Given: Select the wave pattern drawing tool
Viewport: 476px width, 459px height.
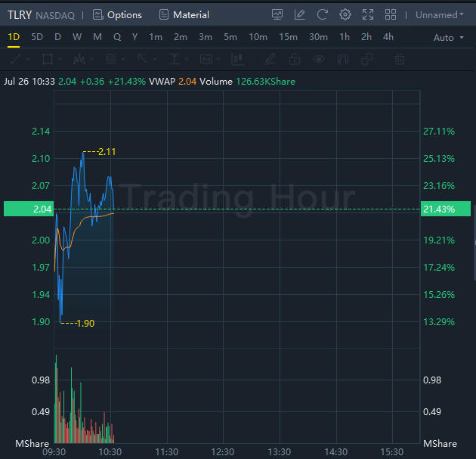Looking at the screenshot, I should click(x=79, y=59).
